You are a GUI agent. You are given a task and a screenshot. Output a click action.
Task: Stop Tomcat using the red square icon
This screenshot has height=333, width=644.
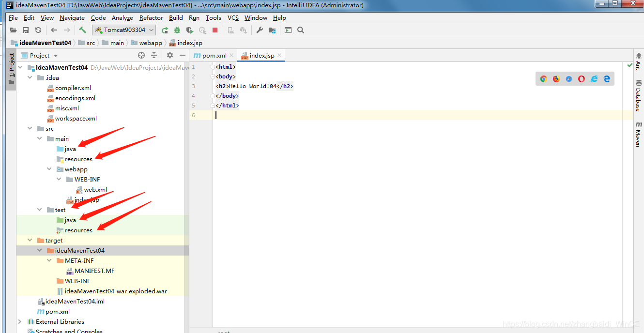[215, 30]
